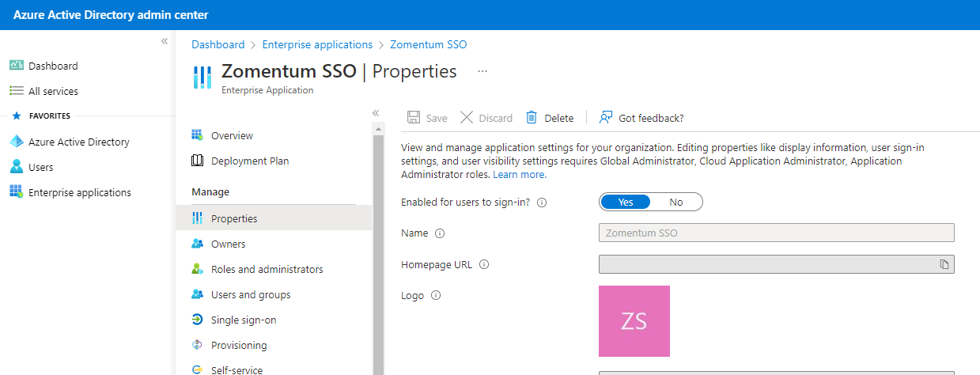Click info icon beside Homepage URL
Screen dimensions: 980x375
coord(484,265)
